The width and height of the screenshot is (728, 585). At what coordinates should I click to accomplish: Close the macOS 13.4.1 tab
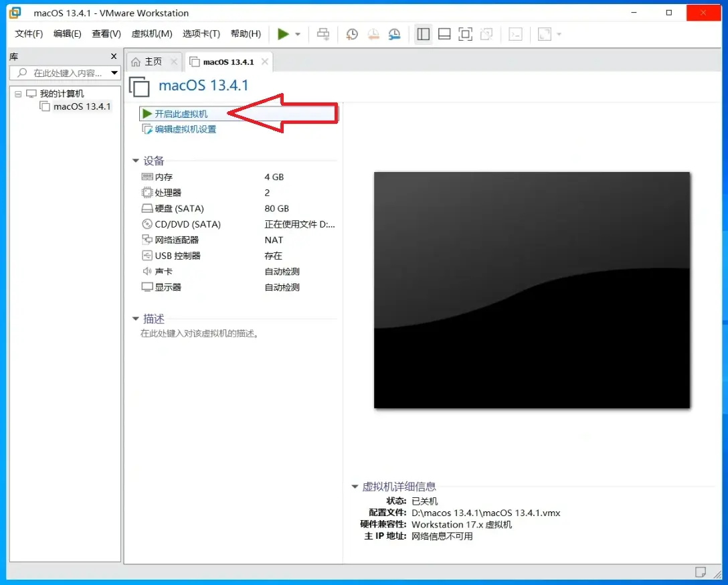pyautogui.click(x=265, y=62)
